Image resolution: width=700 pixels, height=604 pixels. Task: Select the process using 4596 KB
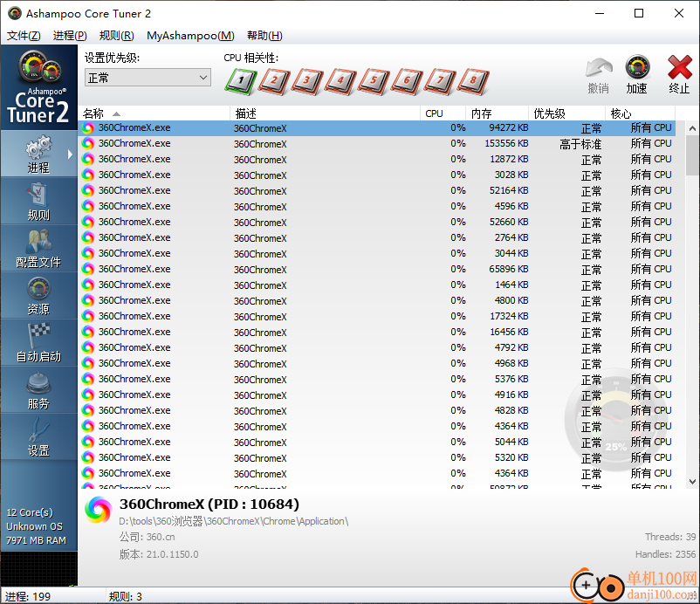pos(377,206)
